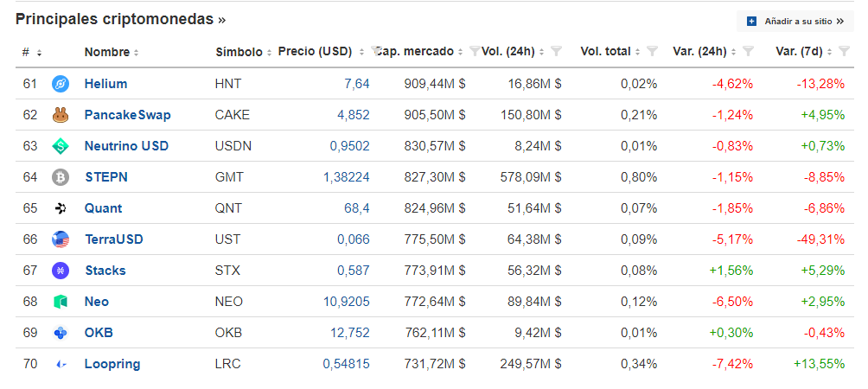
Task: Click the HNT symbol cell
Action: [228, 84]
